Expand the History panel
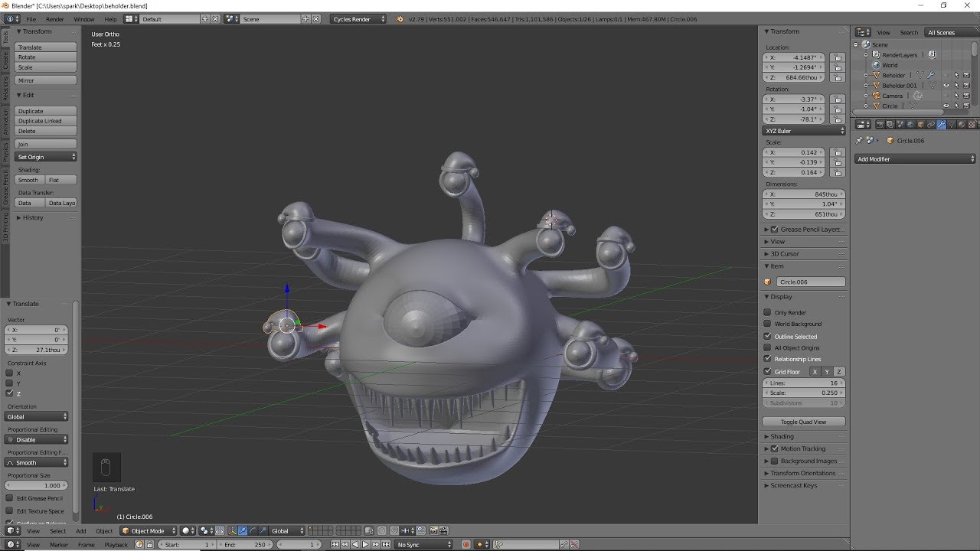Screen dimensions: 980x551 pos(33,217)
